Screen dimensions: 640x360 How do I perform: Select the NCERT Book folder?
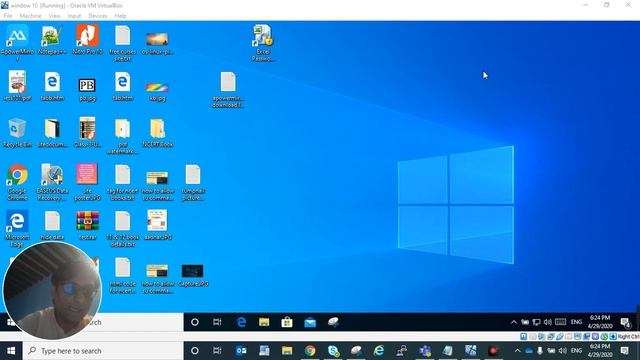[x=158, y=132]
